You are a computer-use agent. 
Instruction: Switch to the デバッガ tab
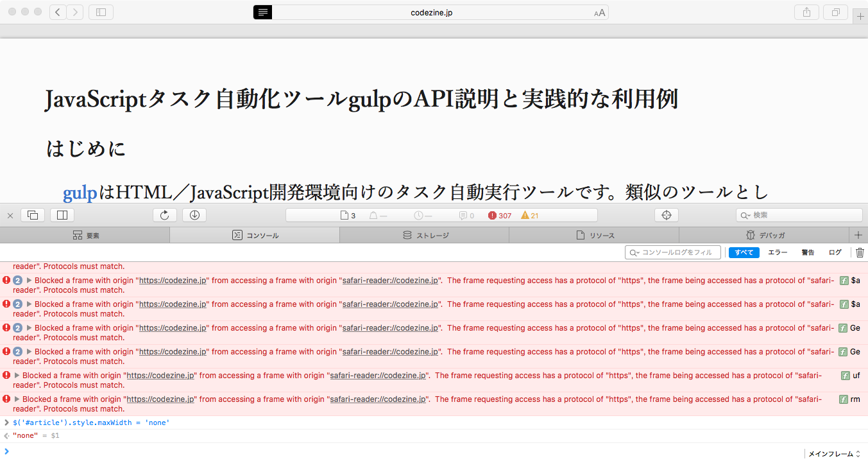764,236
